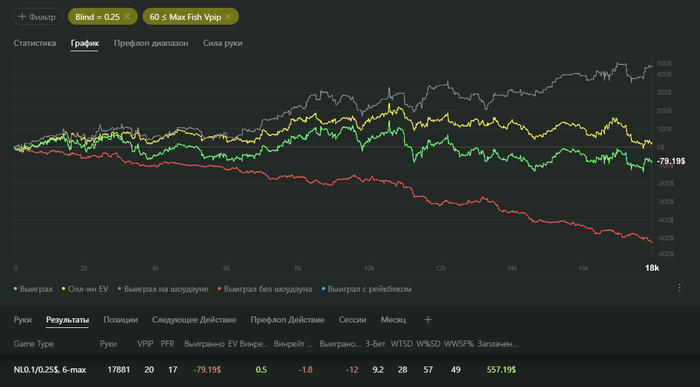The image size is (700, 387).
Task: Switch to the Руки report tab
Action: click(22, 320)
